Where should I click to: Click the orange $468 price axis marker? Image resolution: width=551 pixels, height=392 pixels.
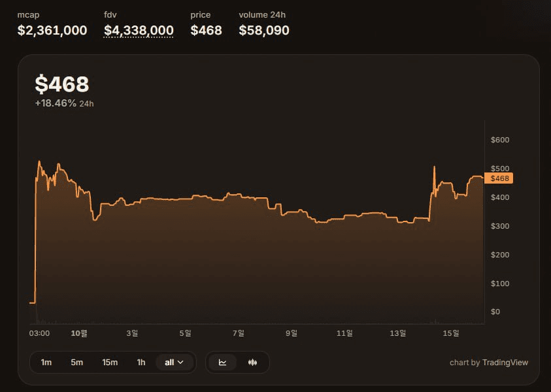[x=499, y=178]
